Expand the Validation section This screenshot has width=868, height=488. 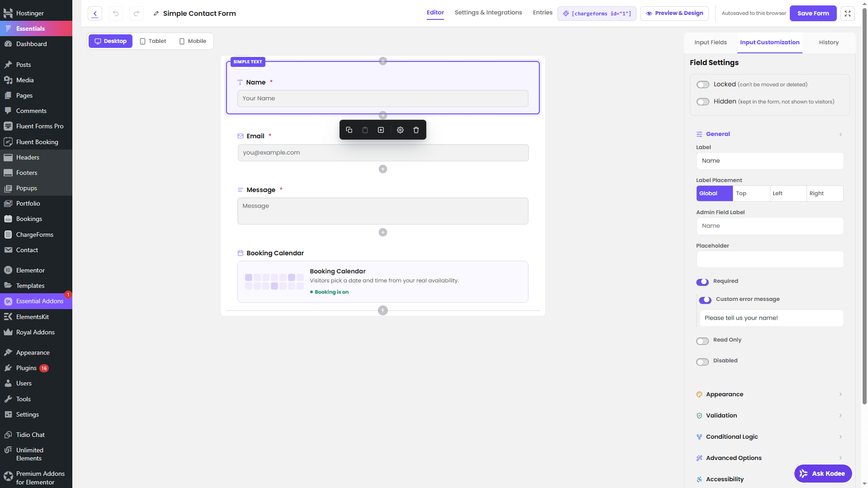click(769, 416)
